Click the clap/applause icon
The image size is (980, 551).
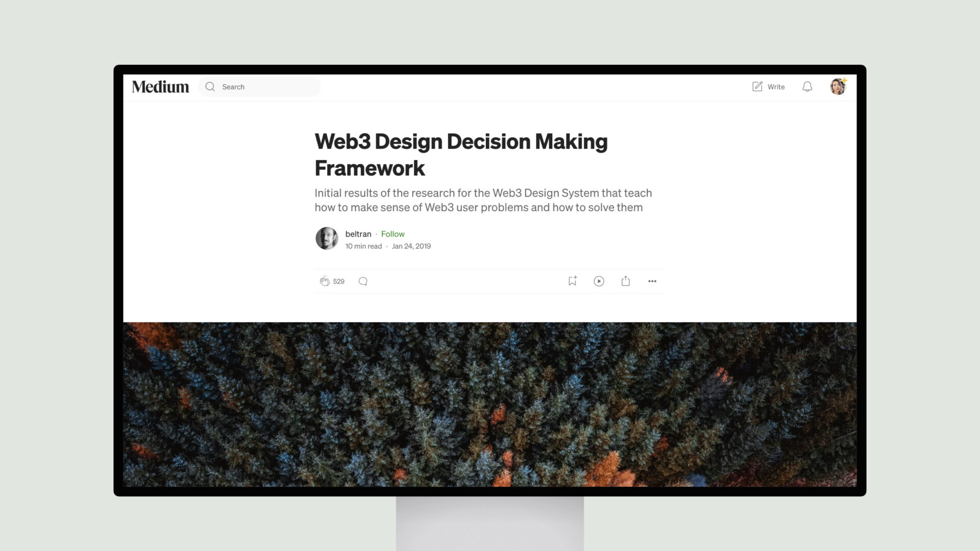pyautogui.click(x=325, y=281)
